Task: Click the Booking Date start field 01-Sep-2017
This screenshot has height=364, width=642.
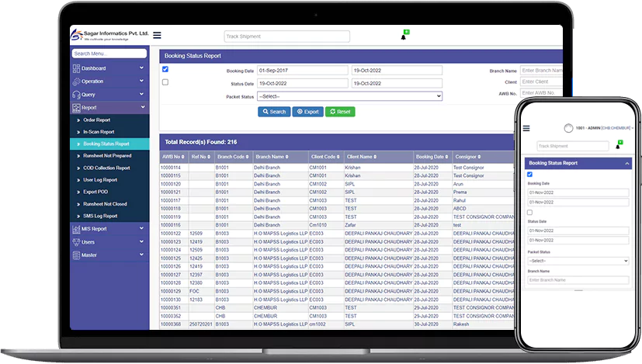Action: tap(303, 71)
